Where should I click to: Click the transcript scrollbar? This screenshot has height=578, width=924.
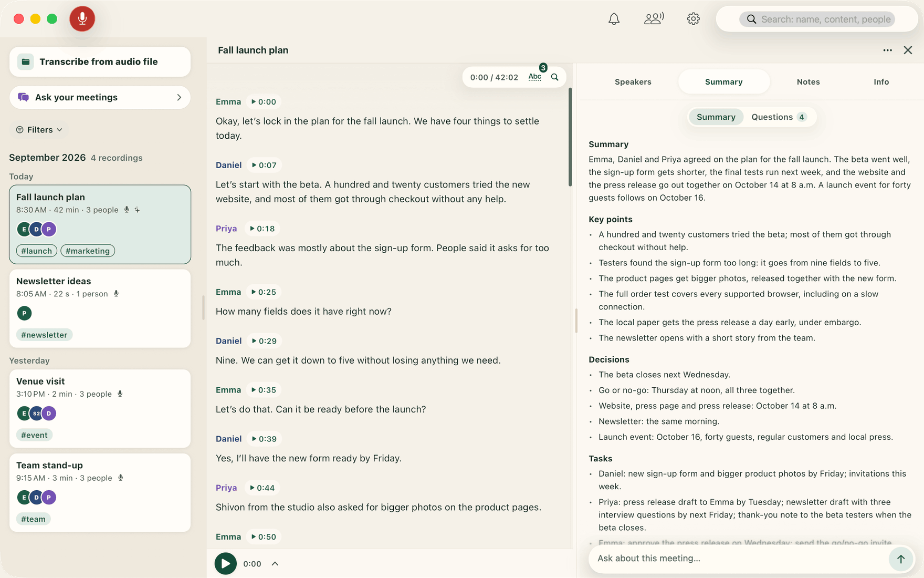coord(570,137)
